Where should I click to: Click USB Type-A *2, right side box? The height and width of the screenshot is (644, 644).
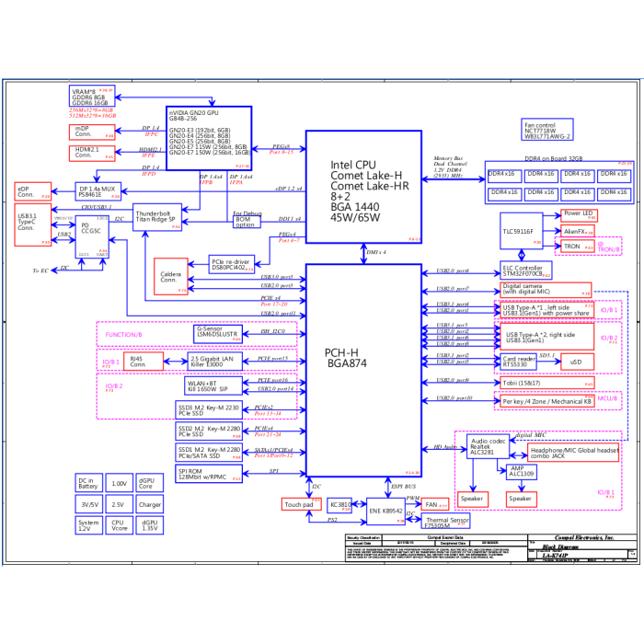click(x=546, y=337)
